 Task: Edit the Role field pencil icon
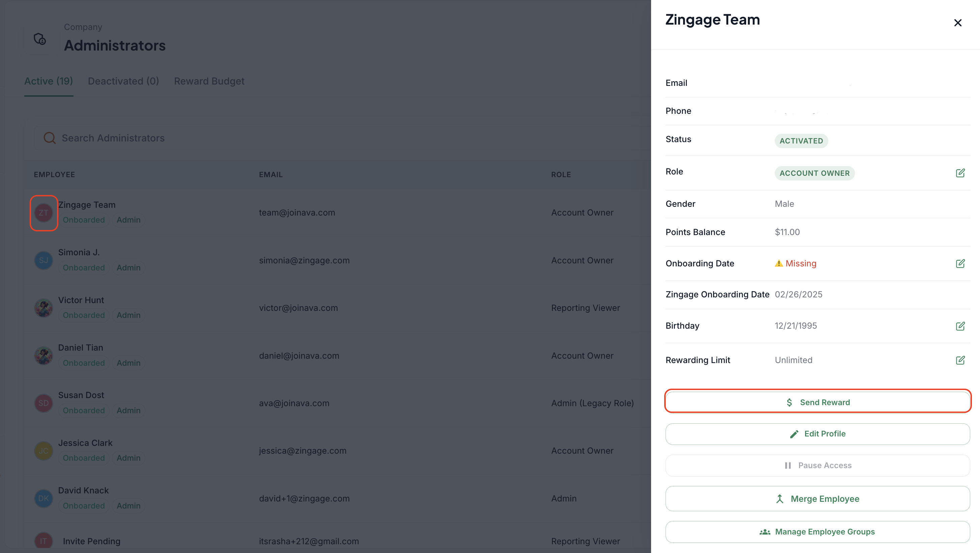click(960, 173)
